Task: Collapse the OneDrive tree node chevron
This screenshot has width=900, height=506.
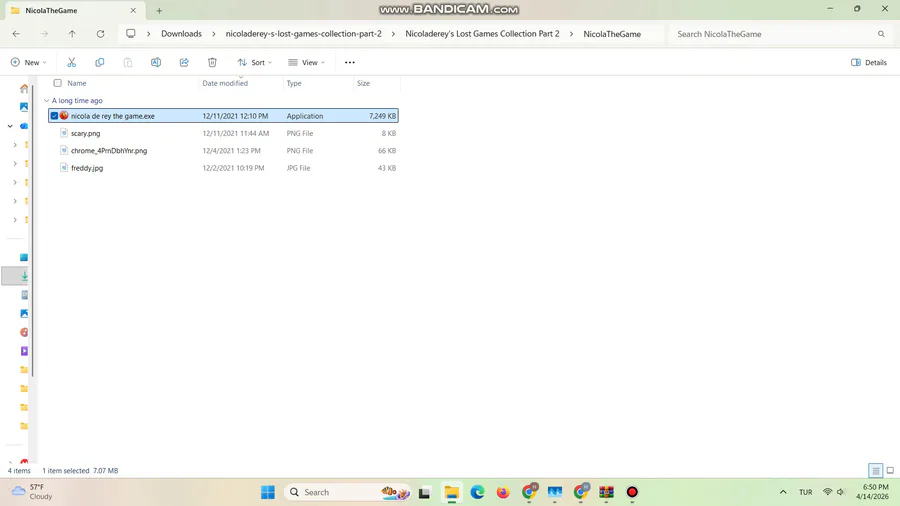Action: [x=10, y=126]
